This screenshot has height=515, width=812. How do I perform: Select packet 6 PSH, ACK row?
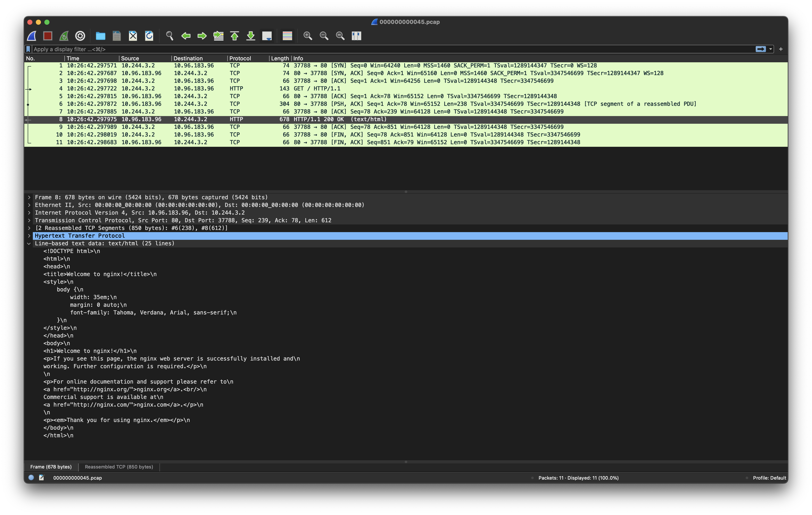(x=406, y=104)
